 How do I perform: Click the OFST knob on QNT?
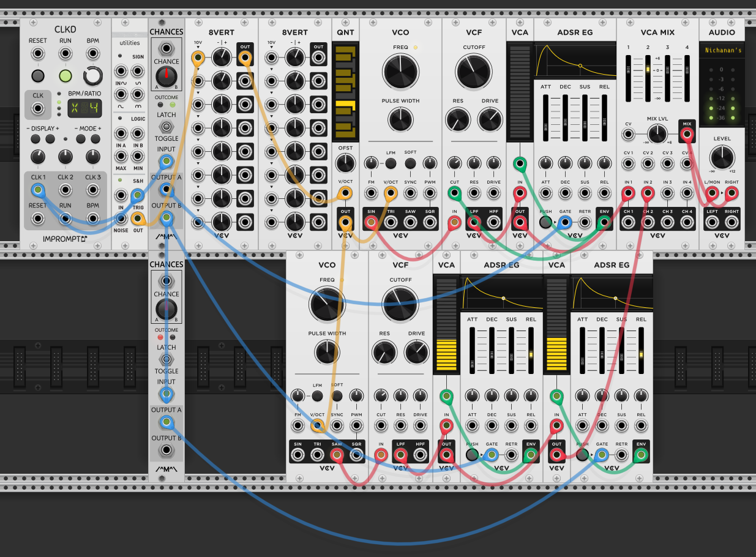(x=345, y=163)
